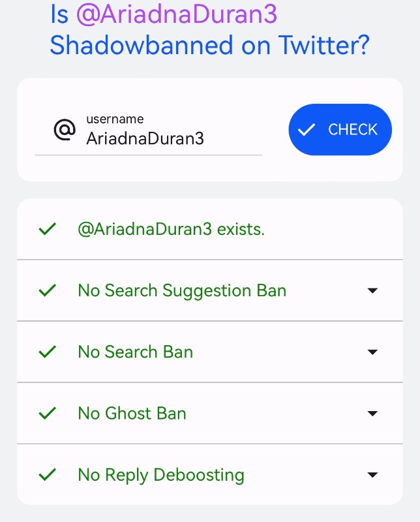
Task: Focus the username input field
Action: coord(149,132)
